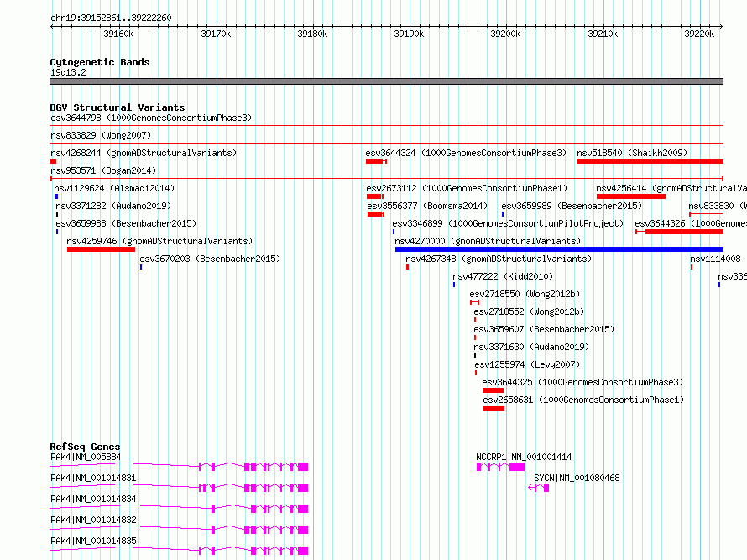Select nsv477222 (Kidd2010) label

pos(503,276)
